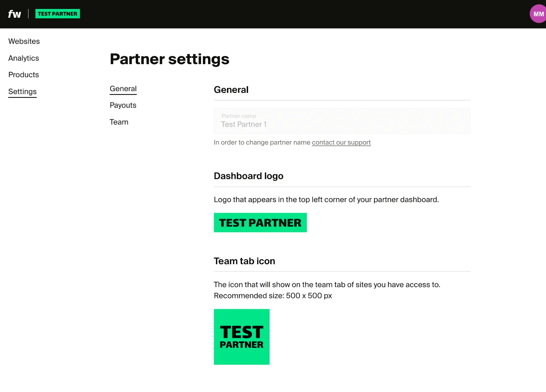Switch to the General settings tab

pos(123,89)
